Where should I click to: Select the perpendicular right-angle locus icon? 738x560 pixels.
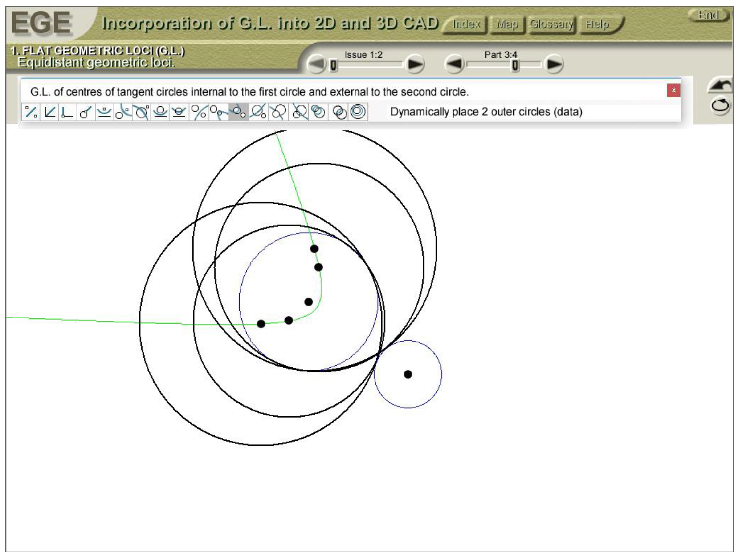pyautogui.click(x=68, y=112)
